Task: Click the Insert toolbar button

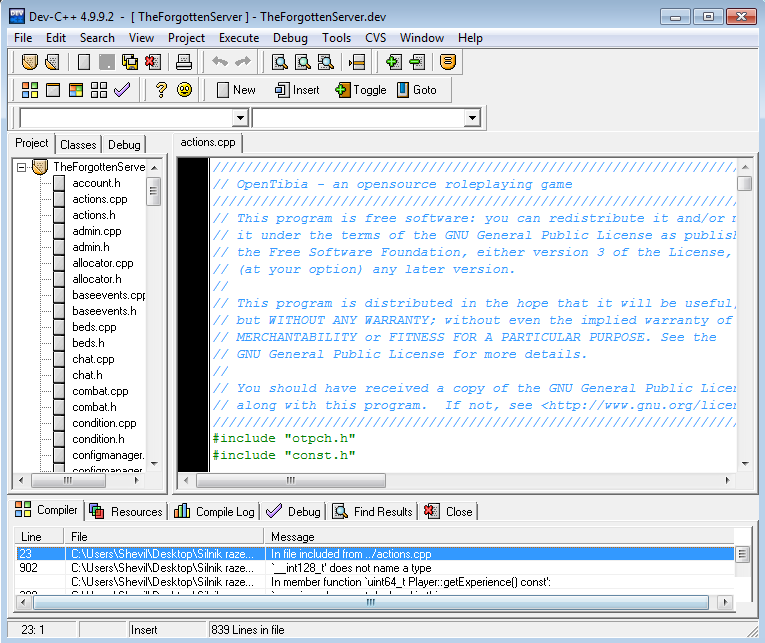Action: click(x=297, y=90)
